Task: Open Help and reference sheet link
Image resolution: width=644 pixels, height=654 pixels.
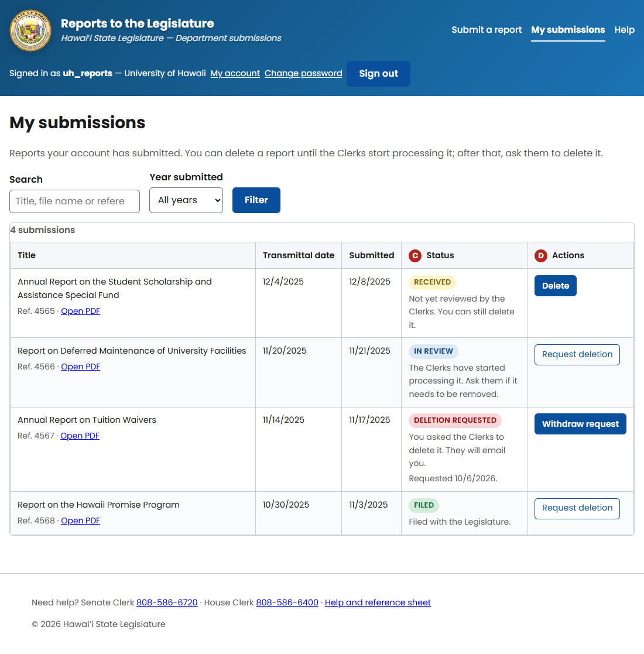Action: (x=378, y=602)
